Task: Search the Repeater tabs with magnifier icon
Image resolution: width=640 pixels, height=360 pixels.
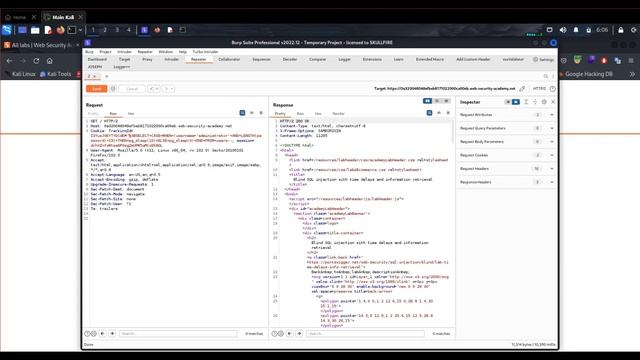Action: 546,76
